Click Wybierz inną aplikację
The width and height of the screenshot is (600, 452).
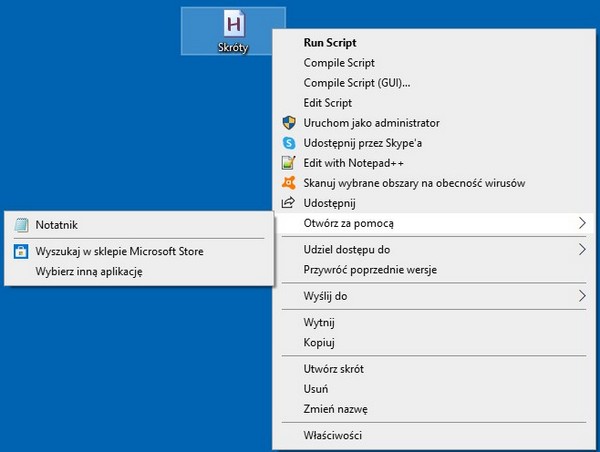coord(89,271)
